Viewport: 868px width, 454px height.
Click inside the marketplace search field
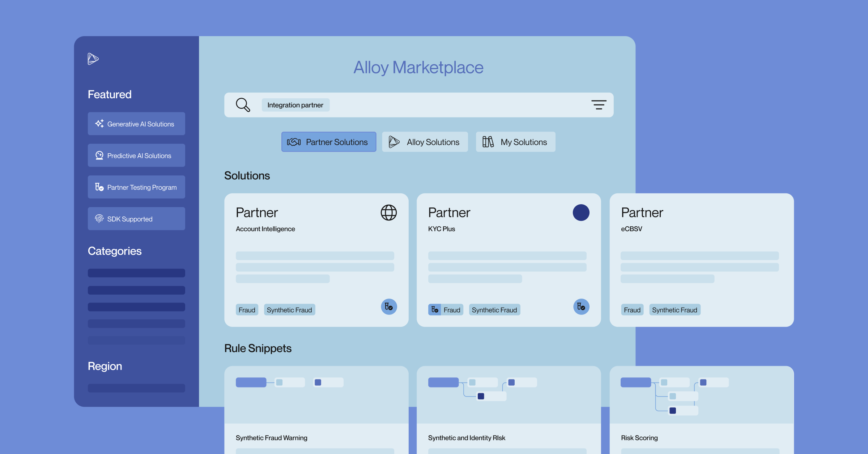(x=419, y=105)
